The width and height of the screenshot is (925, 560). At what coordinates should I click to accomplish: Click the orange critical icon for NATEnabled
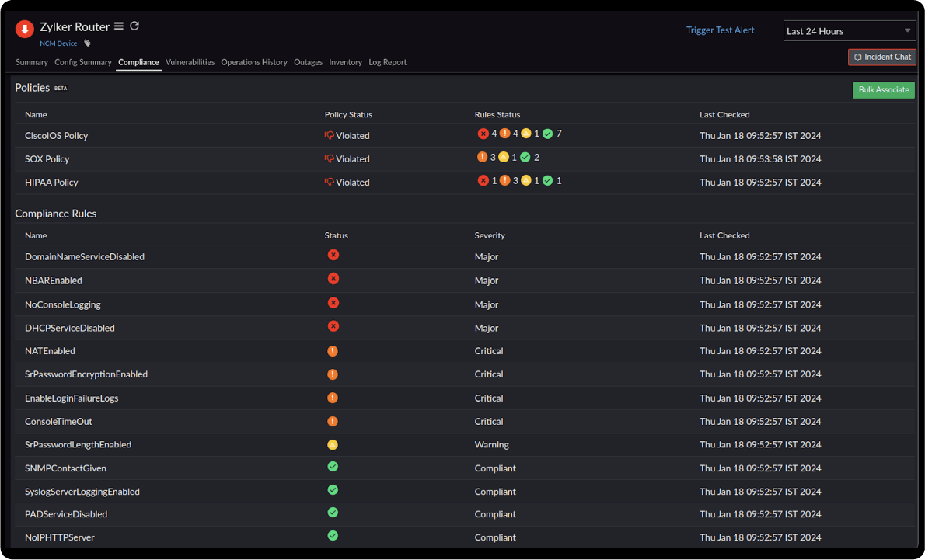coord(333,351)
